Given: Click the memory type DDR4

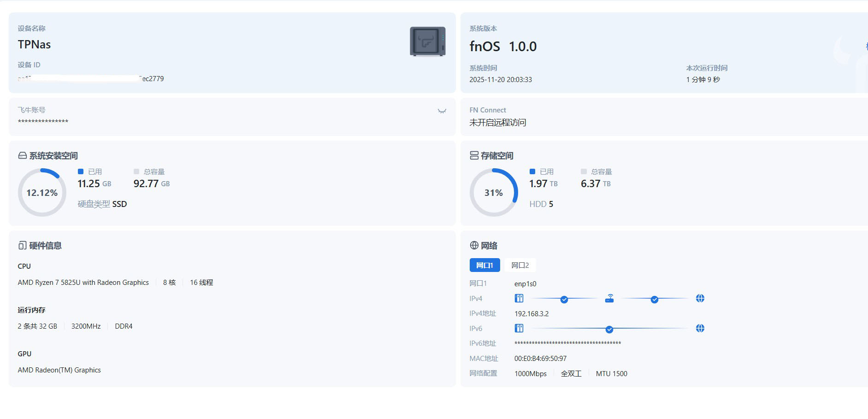Looking at the screenshot, I should [124, 326].
